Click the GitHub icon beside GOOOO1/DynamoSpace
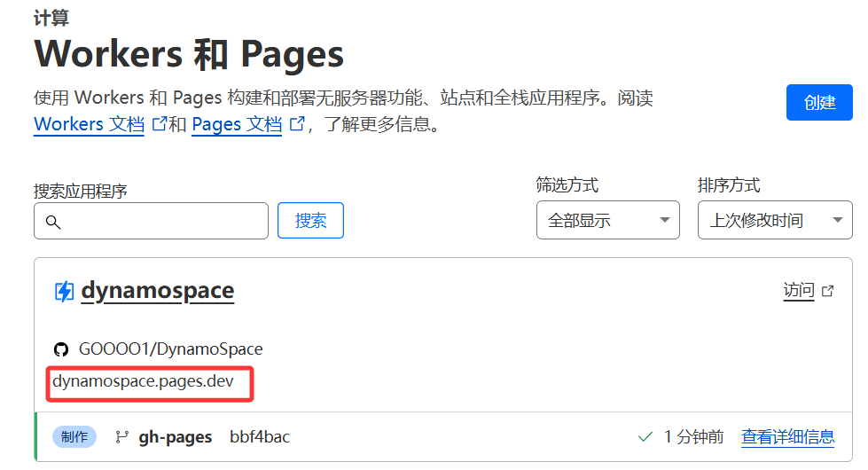 point(61,349)
